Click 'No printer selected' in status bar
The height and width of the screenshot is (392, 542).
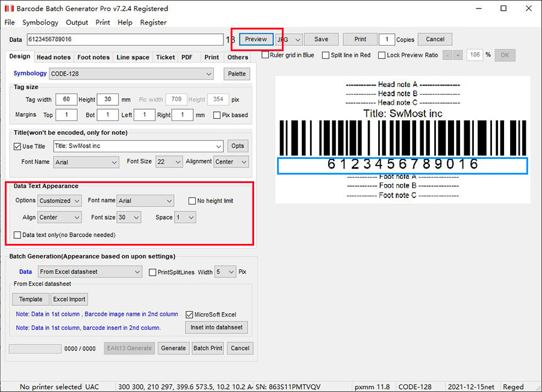(51, 387)
